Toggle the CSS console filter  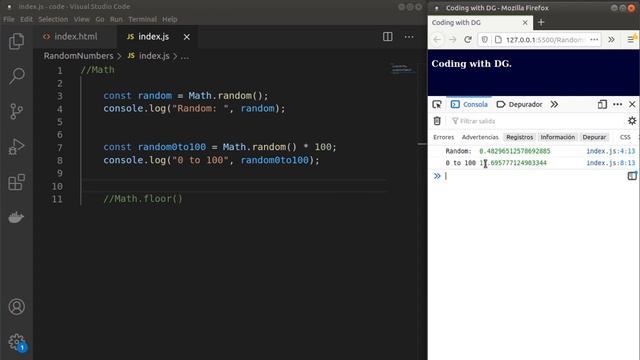click(625, 137)
